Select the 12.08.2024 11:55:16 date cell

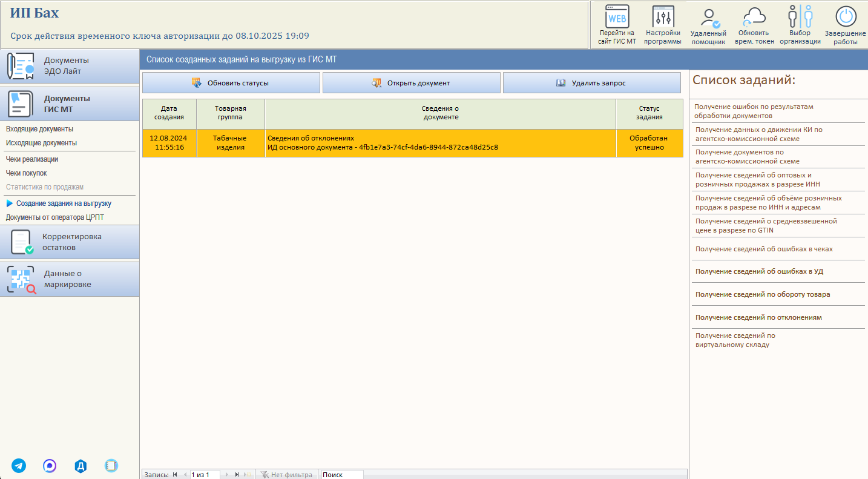(x=169, y=143)
